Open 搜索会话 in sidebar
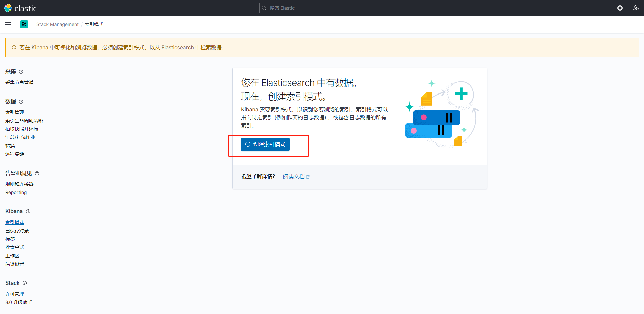The width and height of the screenshot is (644, 314). [15, 247]
